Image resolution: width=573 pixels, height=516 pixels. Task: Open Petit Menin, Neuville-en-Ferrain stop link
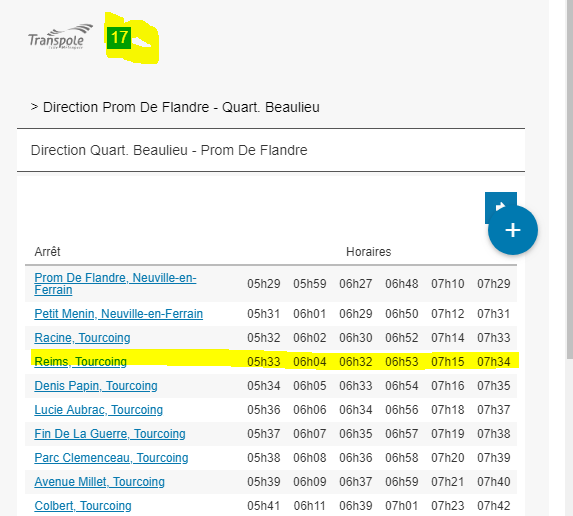[118, 314]
